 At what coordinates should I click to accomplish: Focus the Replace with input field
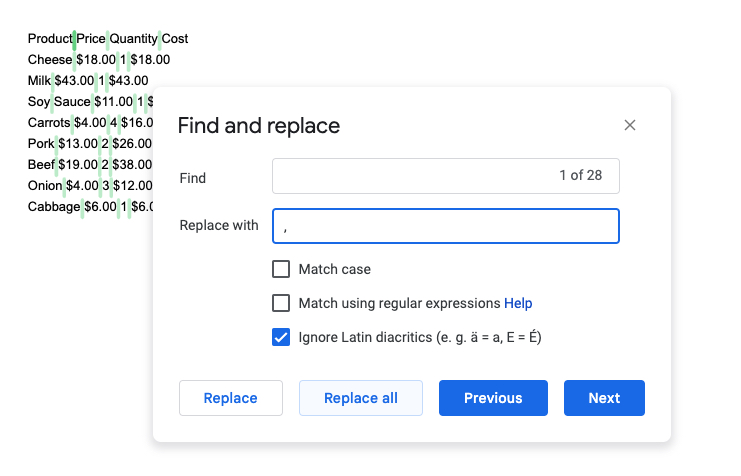coord(446,226)
